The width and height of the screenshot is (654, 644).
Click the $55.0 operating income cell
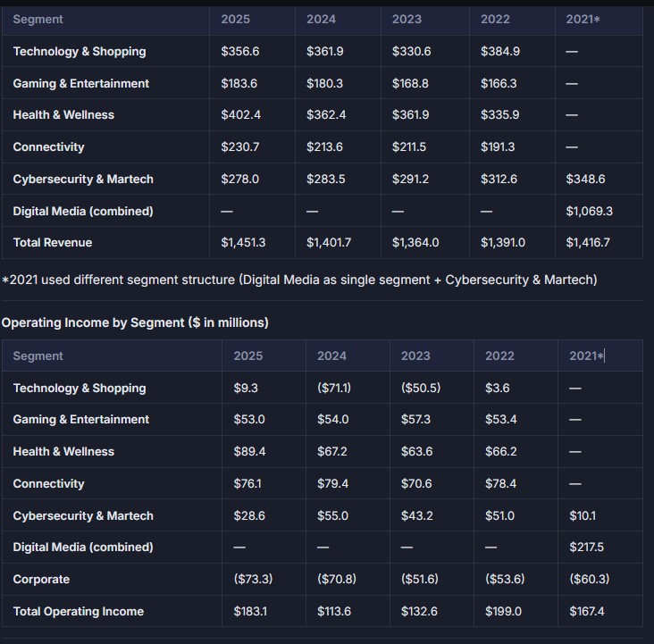coord(333,515)
